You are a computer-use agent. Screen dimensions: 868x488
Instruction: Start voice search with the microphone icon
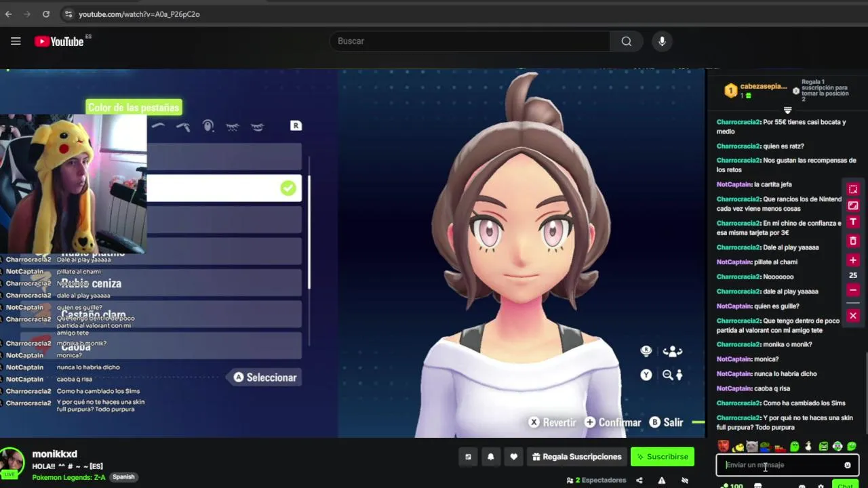tap(662, 41)
